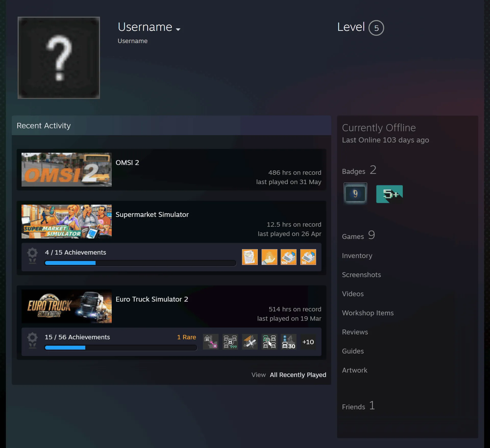Select the crossed tools achievement icon
The image size is (490, 448).
(250, 342)
